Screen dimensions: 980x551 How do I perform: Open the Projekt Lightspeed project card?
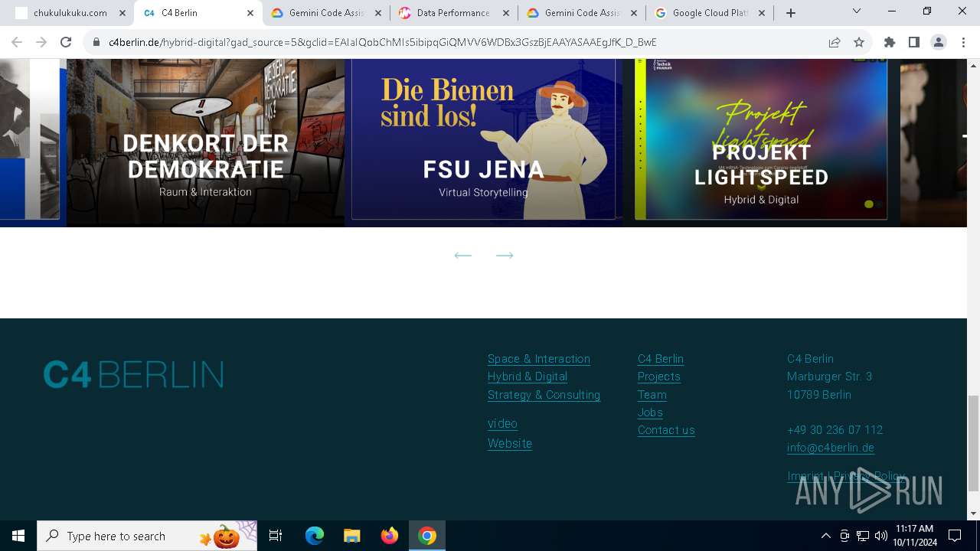(761, 142)
